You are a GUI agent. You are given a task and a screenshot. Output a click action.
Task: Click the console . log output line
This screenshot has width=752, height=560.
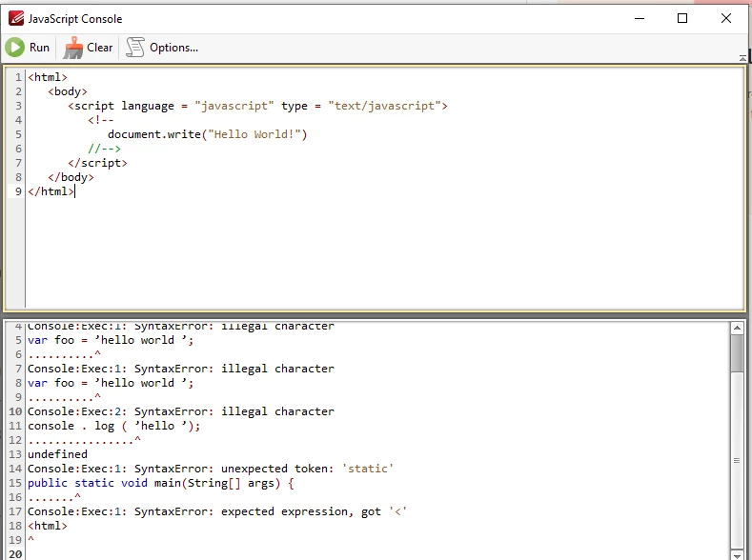coord(113,426)
